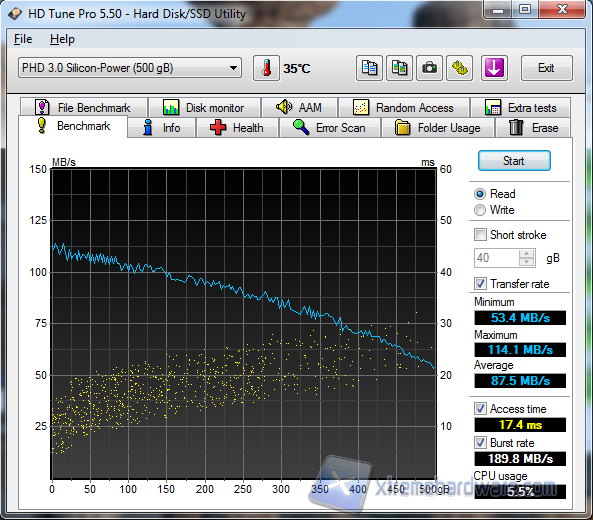Screen dimensions: 593x520
Task: Open options via the wrench icon
Action: coord(459,68)
